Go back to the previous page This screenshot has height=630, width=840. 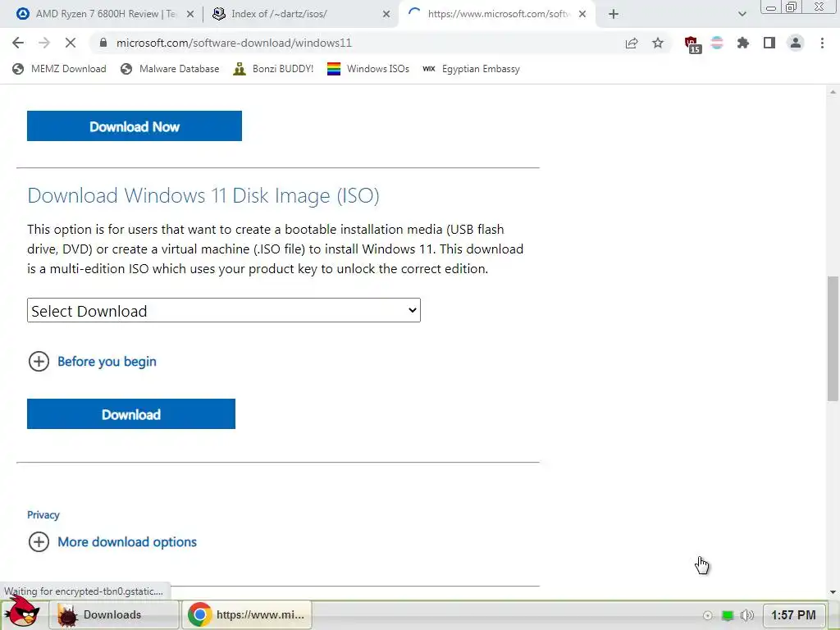[18, 43]
